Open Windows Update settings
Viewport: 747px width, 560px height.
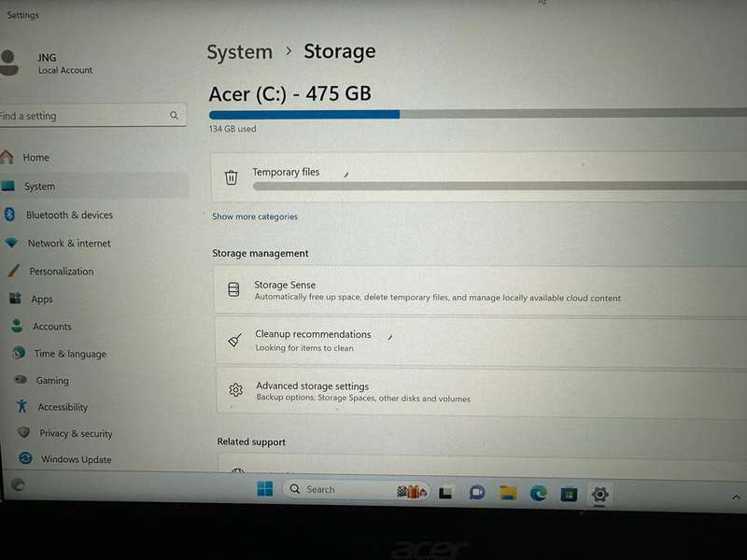76,459
